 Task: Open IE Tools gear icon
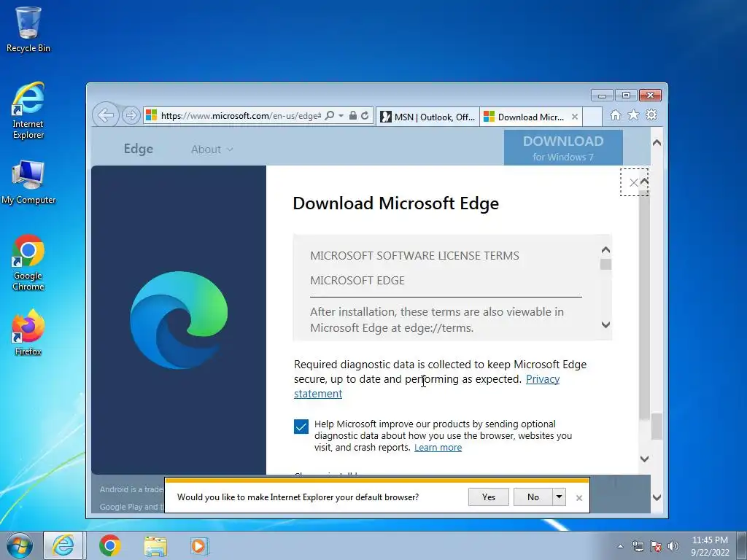tap(651, 114)
